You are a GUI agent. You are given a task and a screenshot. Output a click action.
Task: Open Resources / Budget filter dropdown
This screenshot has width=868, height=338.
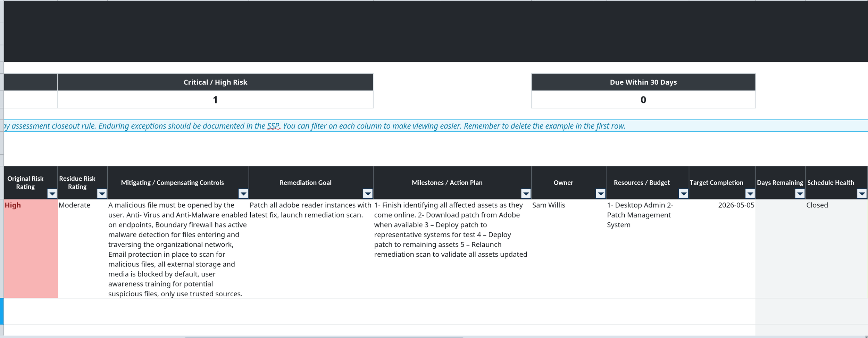[x=683, y=194]
